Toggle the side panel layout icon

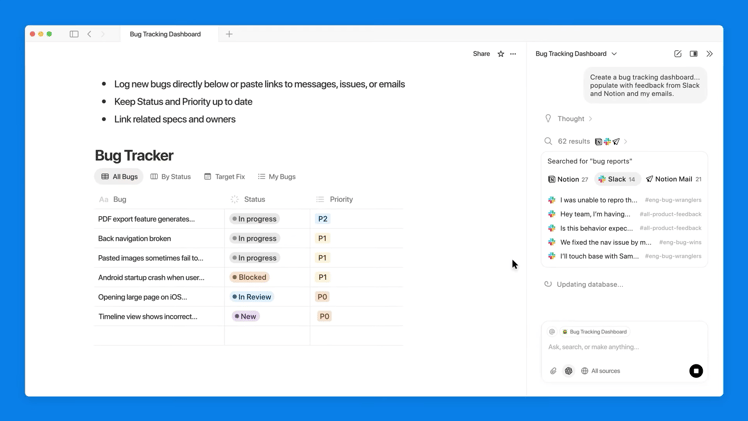pos(694,54)
